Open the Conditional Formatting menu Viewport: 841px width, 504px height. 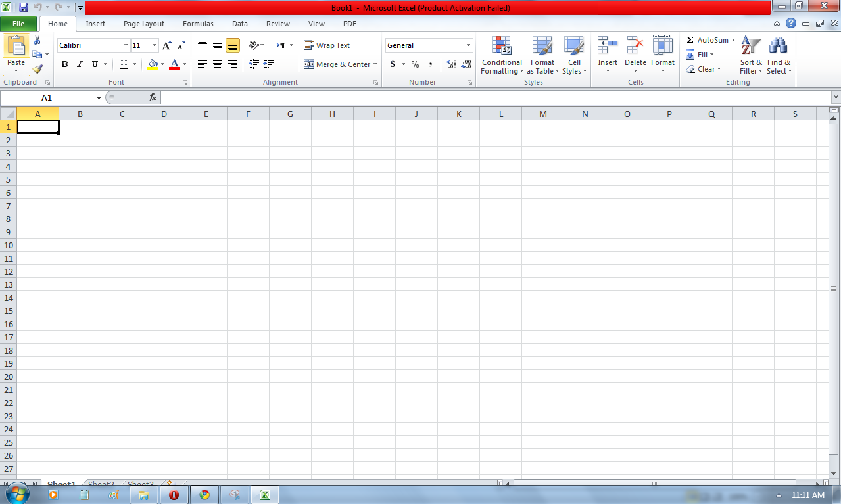pyautogui.click(x=502, y=55)
